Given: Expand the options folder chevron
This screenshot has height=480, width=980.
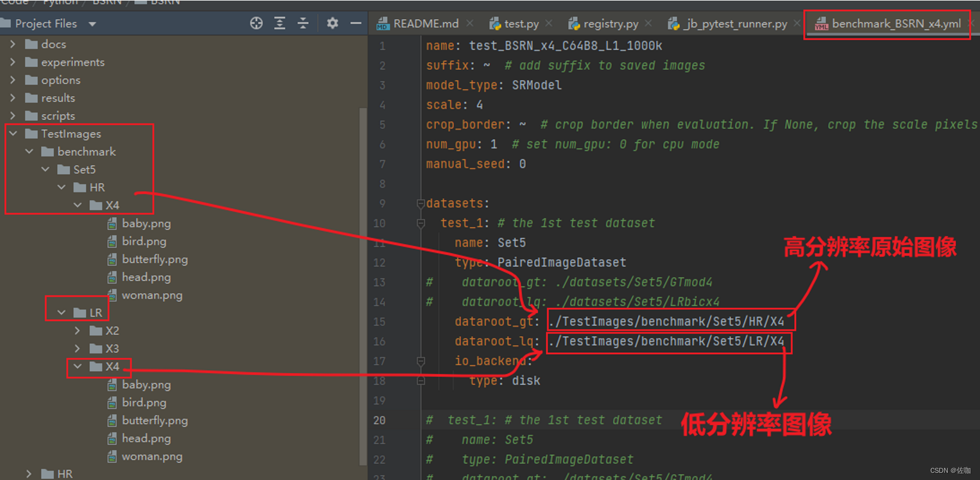Looking at the screenshot, I should 13,80.
